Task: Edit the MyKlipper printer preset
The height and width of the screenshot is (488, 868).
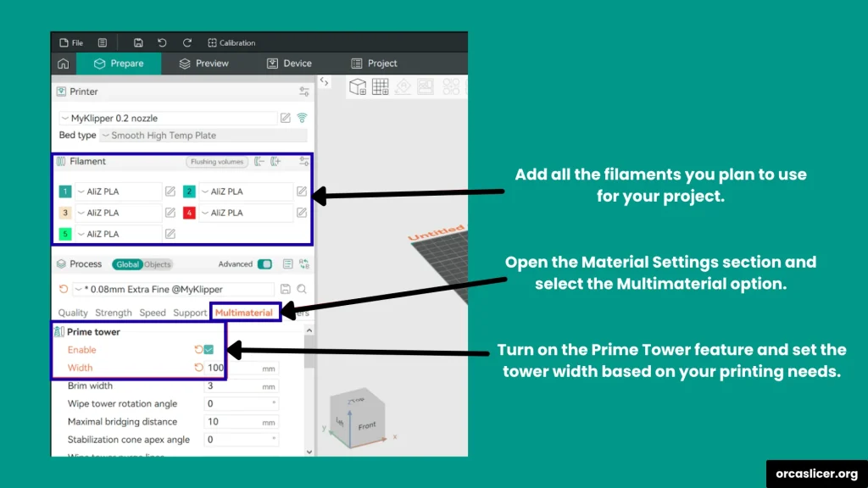Action: point(286,118)
